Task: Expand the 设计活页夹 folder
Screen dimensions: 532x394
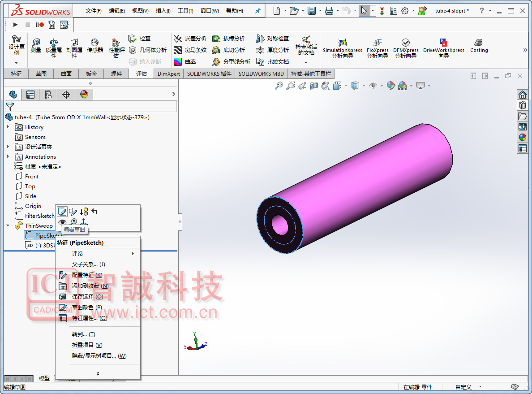Action: [x=8, y=147]
